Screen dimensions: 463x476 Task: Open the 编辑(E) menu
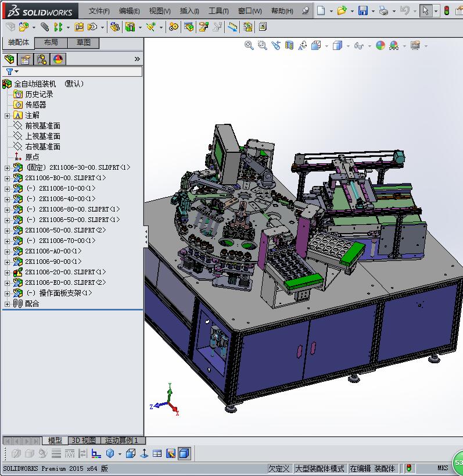tap(129, 11)
